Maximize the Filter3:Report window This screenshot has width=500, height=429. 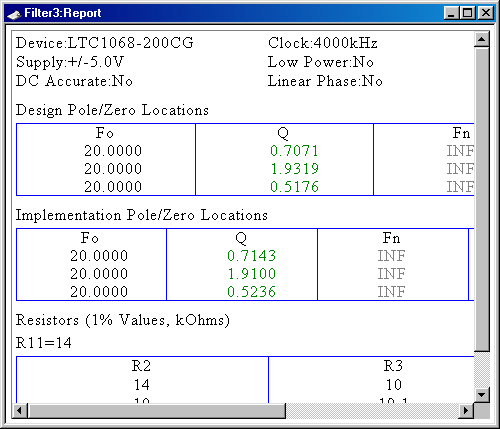468,13
